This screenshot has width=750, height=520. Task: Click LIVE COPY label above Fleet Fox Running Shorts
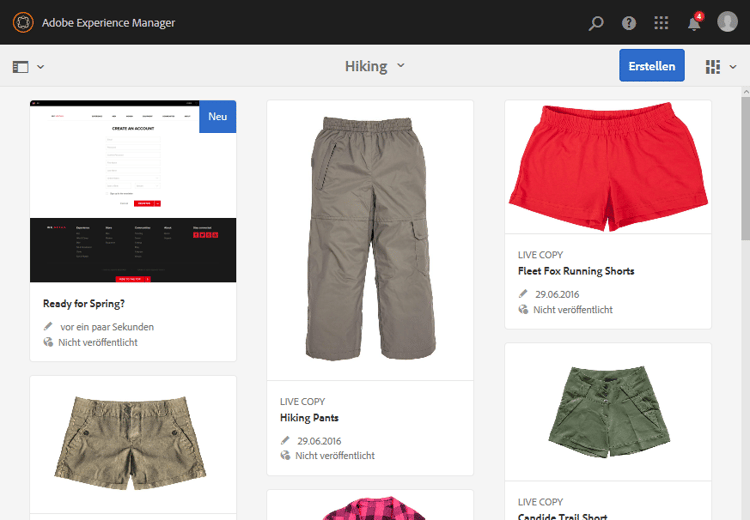pyautogui.click(x=540, y=255)
